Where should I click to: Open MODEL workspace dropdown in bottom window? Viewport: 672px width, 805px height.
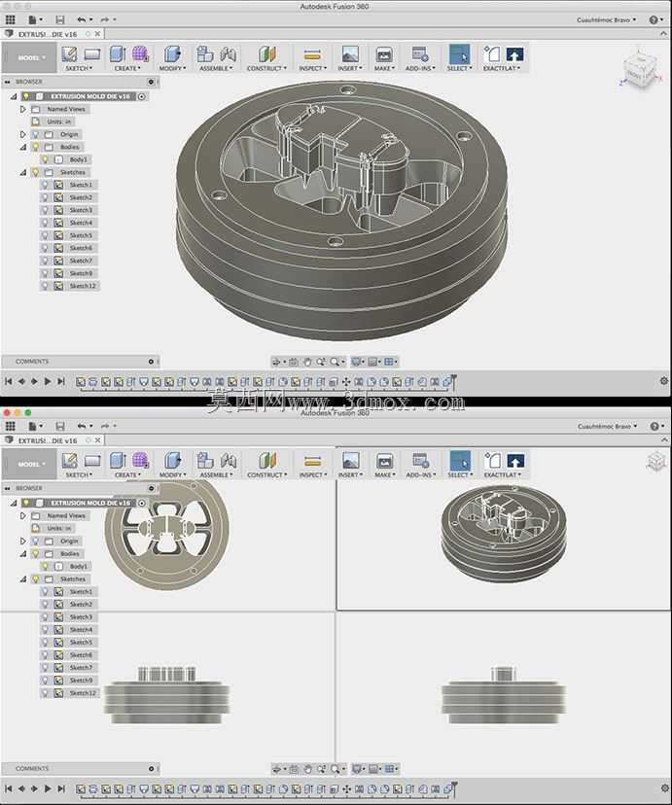29,464
